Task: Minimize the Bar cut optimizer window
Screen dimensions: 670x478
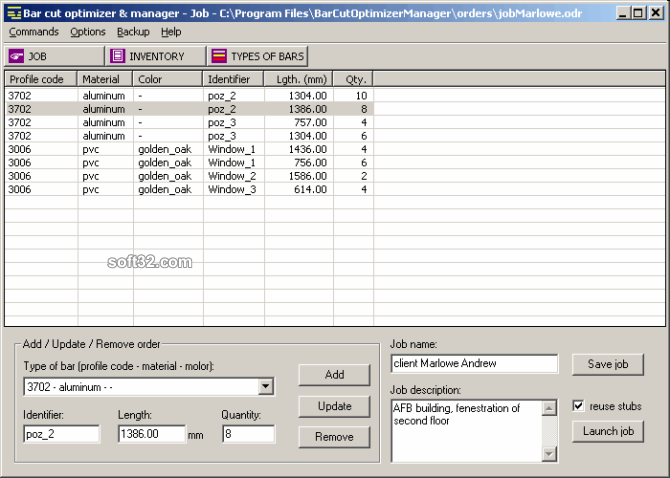Action: (623, 13)
